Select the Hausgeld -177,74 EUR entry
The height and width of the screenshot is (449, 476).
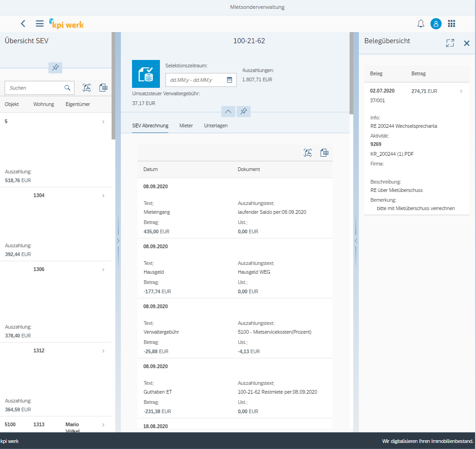[235, 268]
